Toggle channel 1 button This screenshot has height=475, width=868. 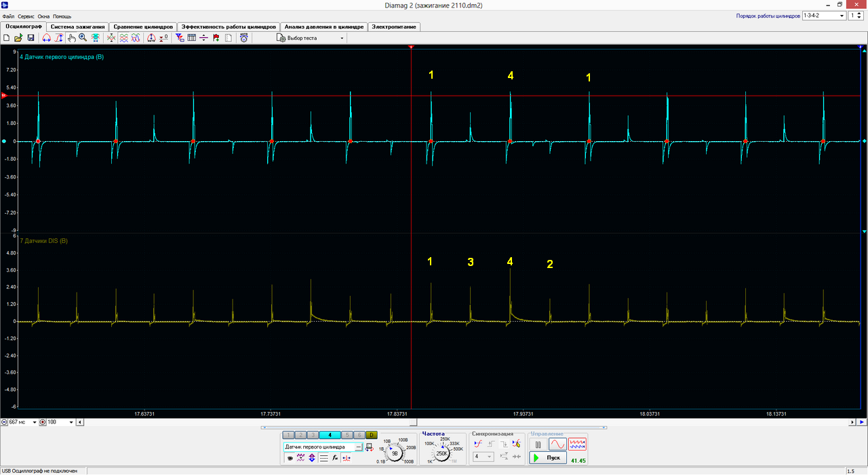point(288,435)
